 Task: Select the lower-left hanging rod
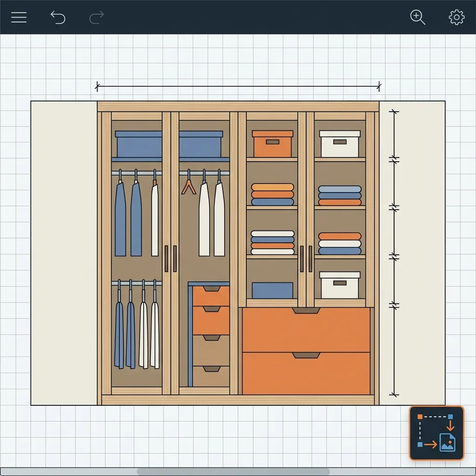(x=137, y=283)
